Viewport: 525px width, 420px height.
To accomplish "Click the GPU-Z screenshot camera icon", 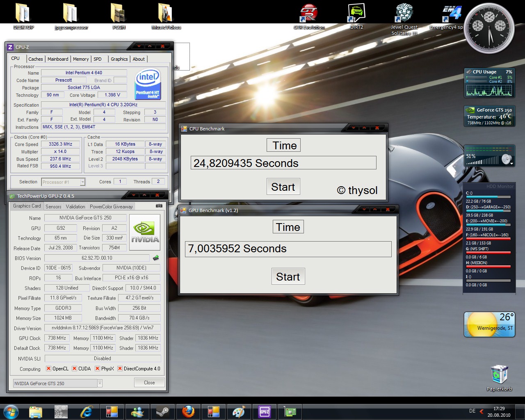I will coord(159,206).
